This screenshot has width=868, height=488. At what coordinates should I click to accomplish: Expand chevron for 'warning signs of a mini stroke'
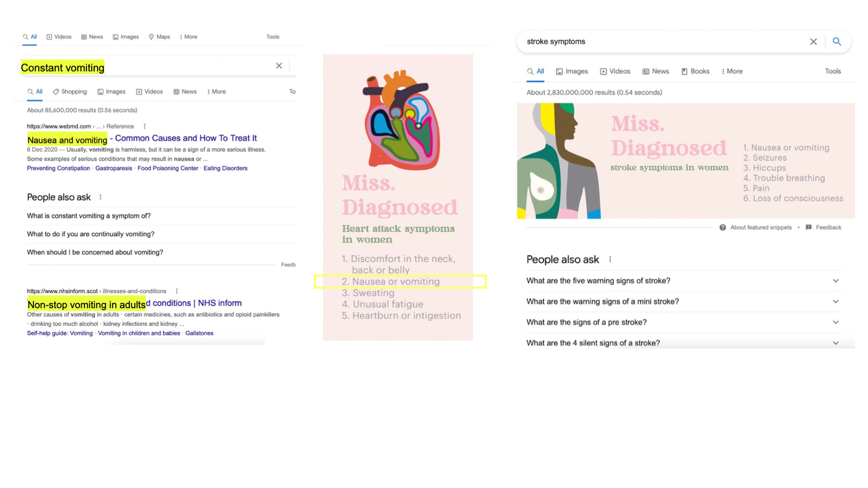[835, 301]
